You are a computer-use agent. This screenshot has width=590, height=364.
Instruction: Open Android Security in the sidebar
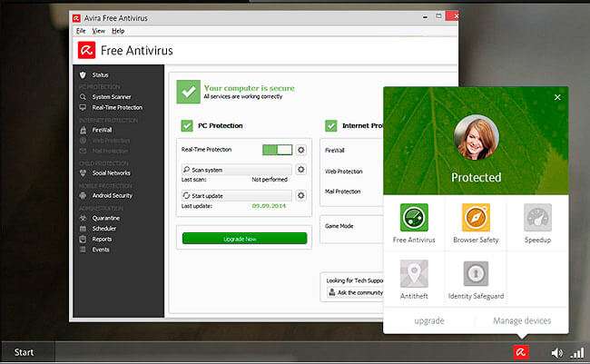[x=113, y=195]
